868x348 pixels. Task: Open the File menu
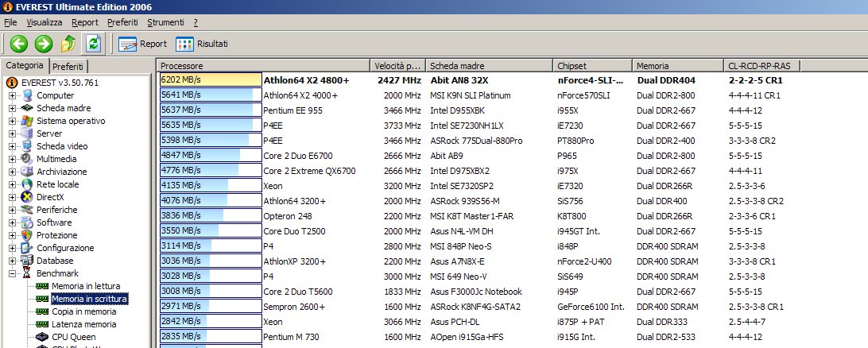pos(10,23)
